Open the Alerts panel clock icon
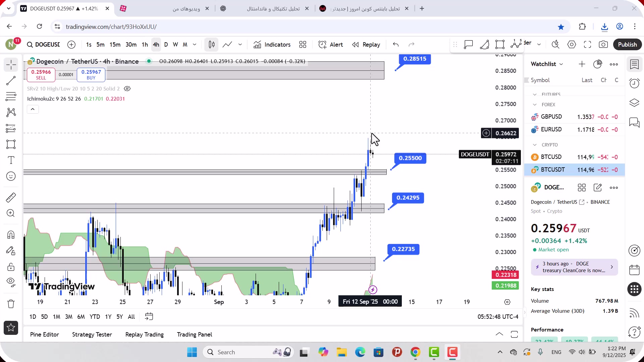Screen dimensions: 644x362 coord(634,83)
